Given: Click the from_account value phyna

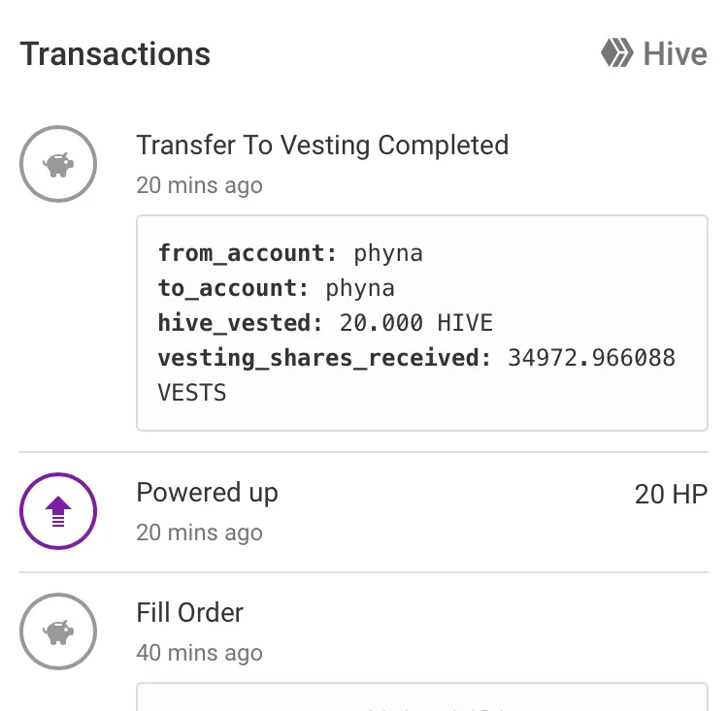Looking at the screenshot, I should click(388, 254).
